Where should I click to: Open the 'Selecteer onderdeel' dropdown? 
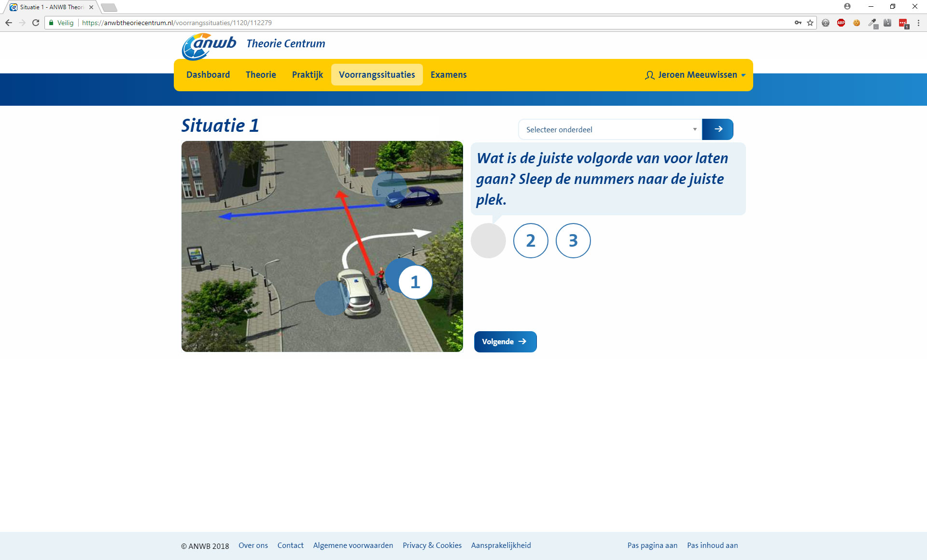pyautogui.click(x=610, y=129)
